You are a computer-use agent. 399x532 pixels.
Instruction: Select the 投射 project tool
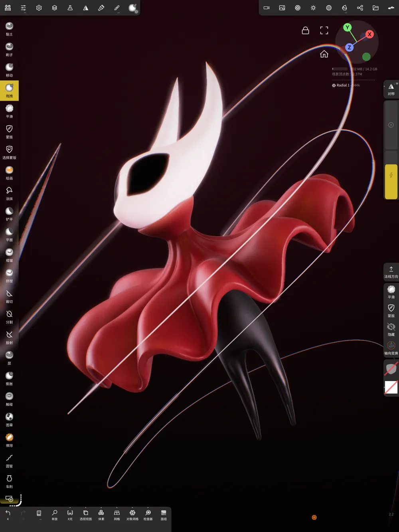9,337
